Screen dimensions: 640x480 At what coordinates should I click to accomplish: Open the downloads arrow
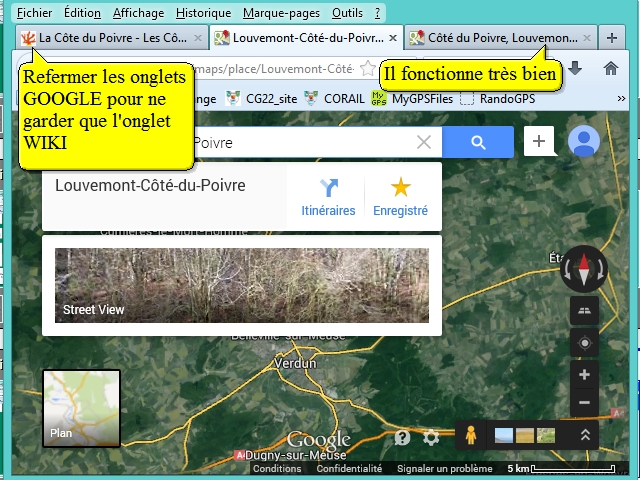click(x=575, y=68)
